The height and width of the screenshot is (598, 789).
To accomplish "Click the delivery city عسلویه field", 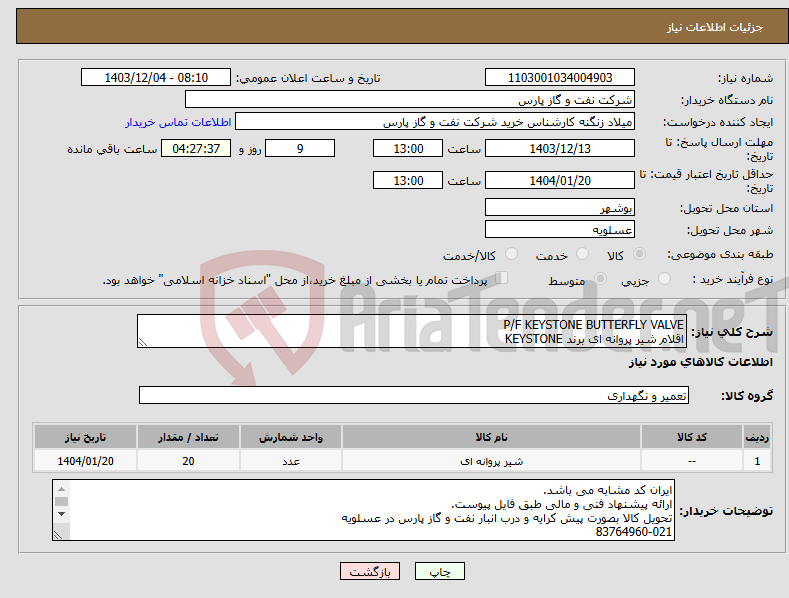I will pyautogui.click(x=560, y=230).
